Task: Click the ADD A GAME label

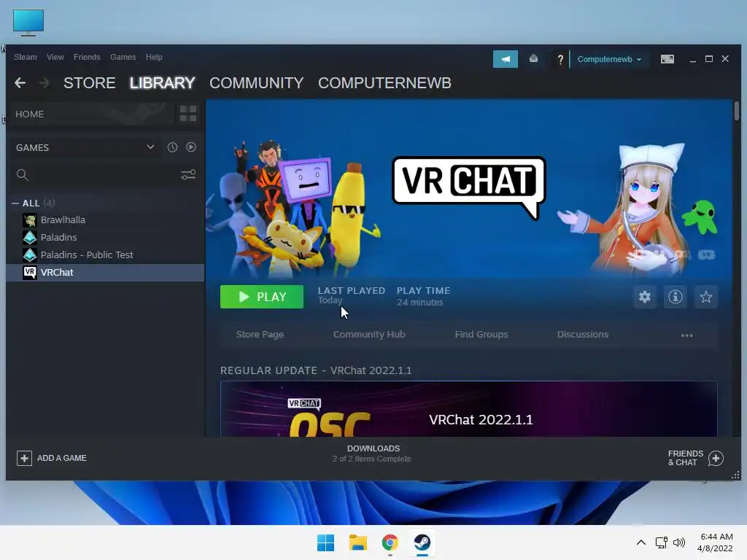Action: [62, 458]
